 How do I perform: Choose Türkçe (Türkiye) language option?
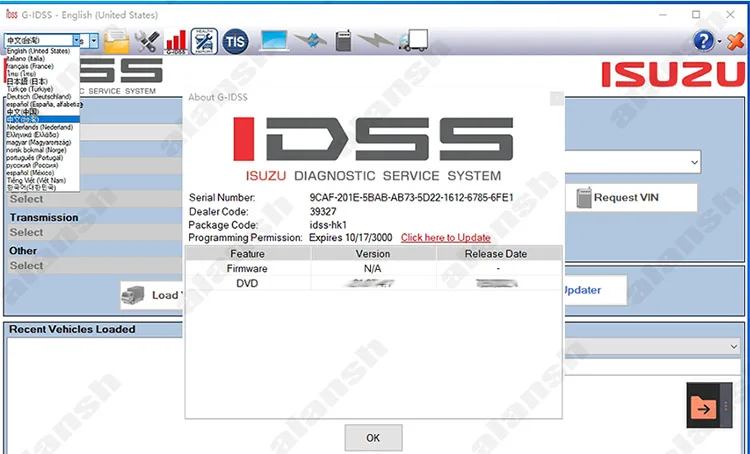pos(30,89)
